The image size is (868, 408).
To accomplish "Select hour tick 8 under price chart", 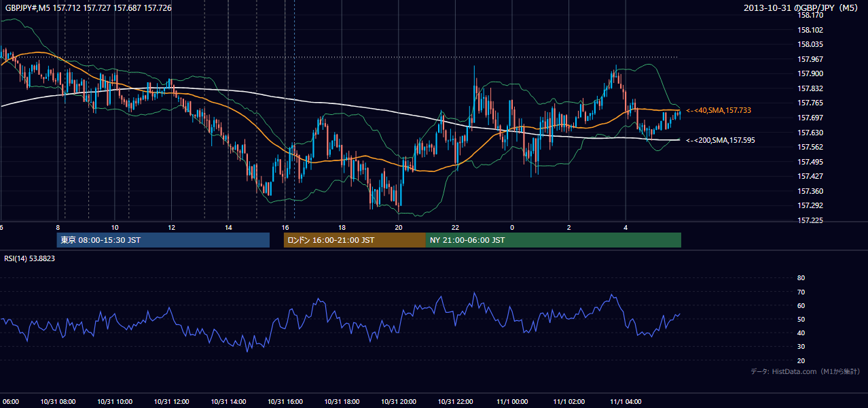I will pyautogui.click(x=58, y=227).
